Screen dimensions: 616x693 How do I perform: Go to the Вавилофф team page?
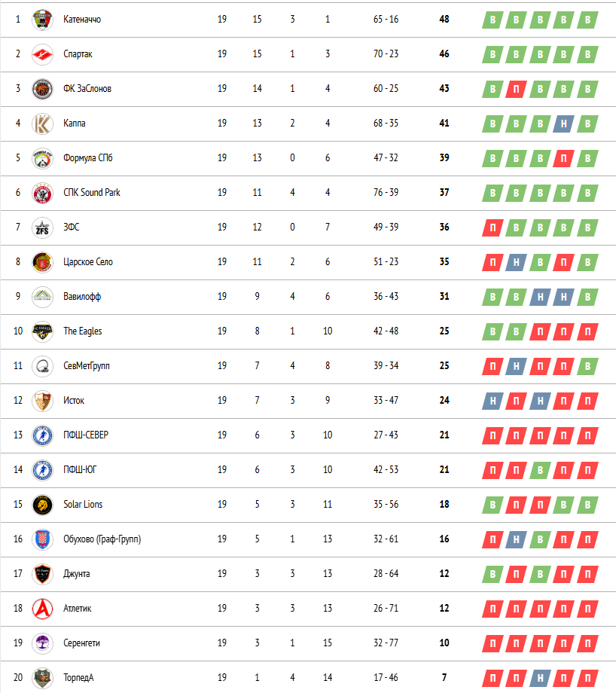tap(82, 296)
